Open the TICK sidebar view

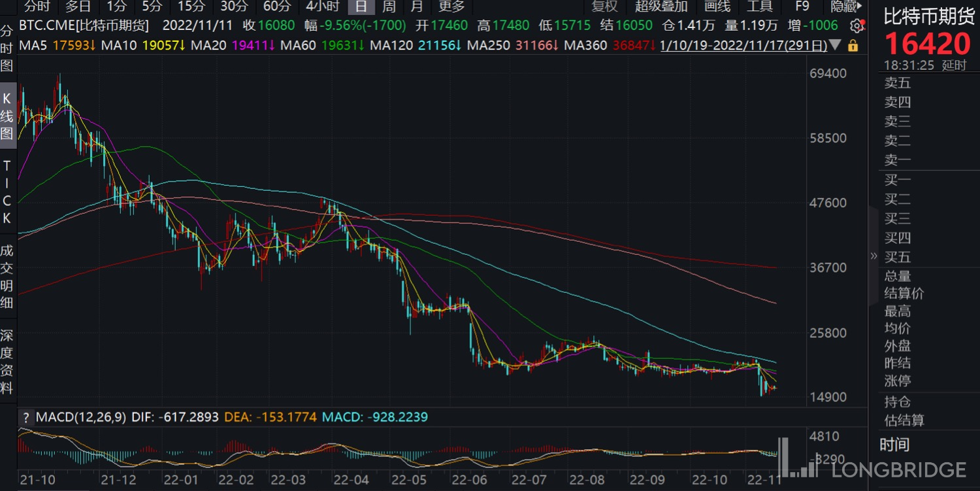(x=7, y=192)
